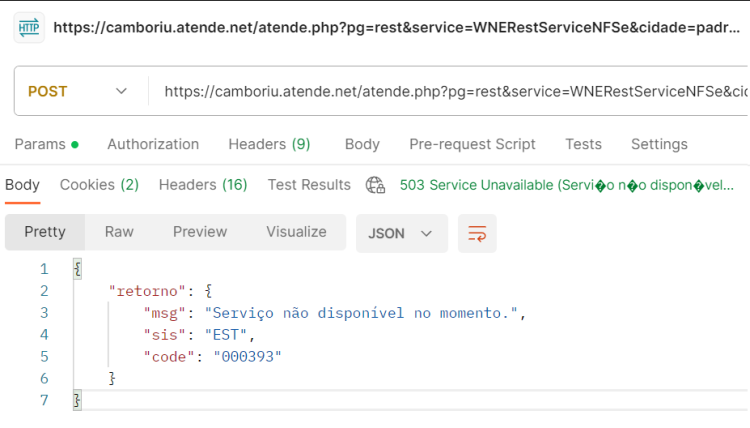Screen dimensions: 750x428
Task: Open the Params tab
Action: coord(46,144)
